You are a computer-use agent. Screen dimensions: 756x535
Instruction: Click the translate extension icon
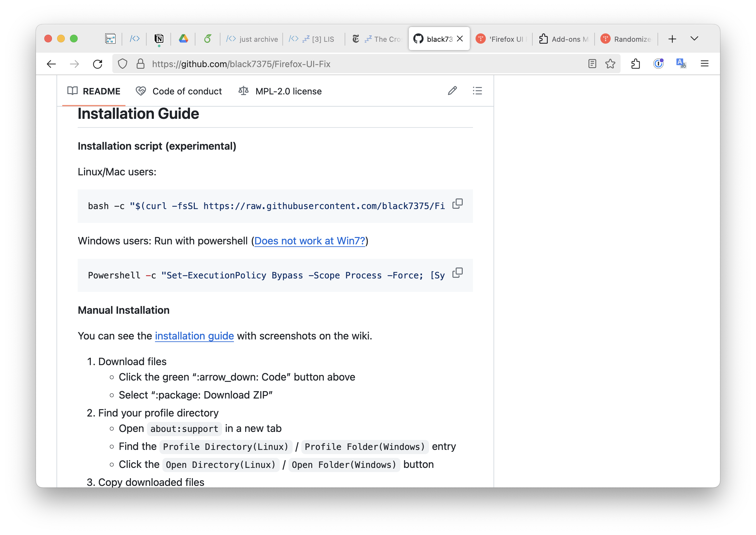[x=681, y=63]
